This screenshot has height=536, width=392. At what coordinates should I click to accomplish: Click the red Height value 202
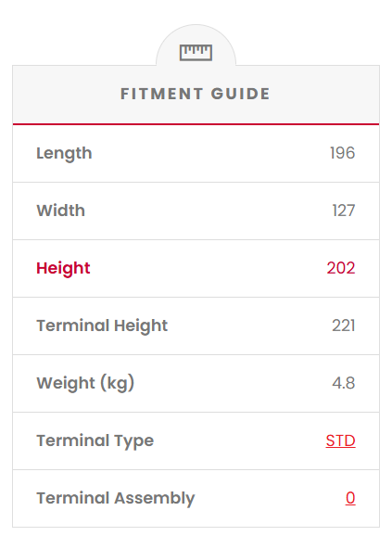click(341, 268)
